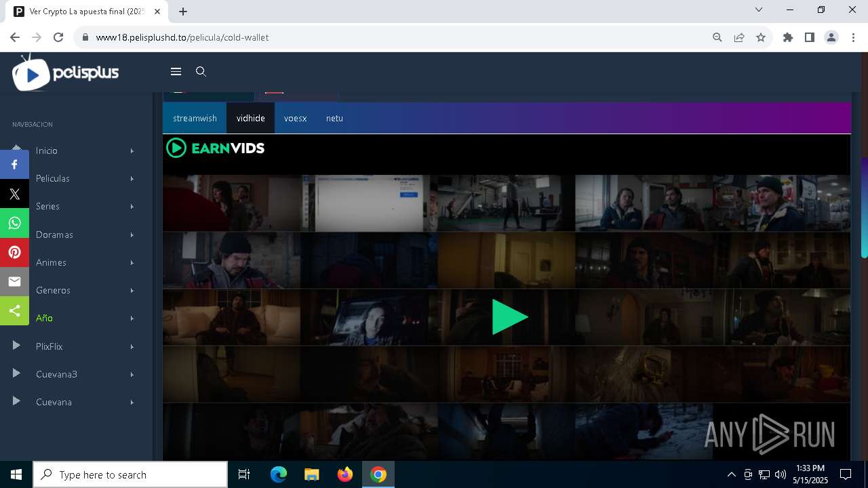This screenshot has width=868, height=488.
Task: Open the tab search chevron
Action: click(759, 9)
